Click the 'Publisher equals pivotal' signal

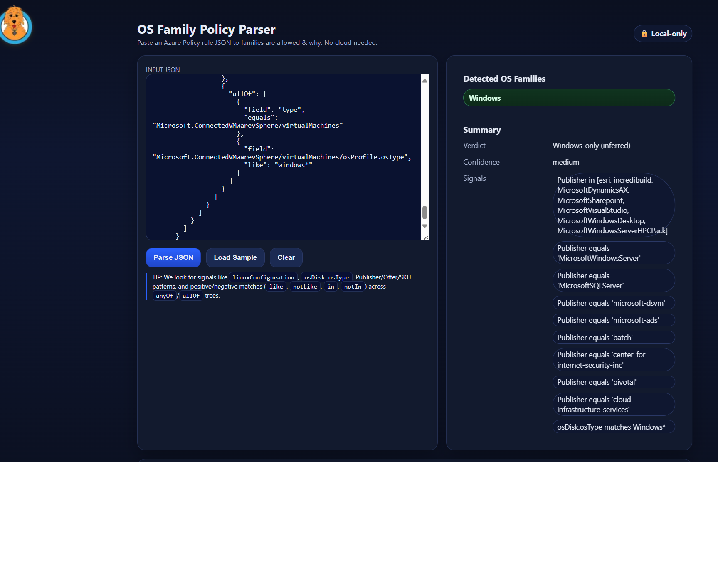(613, 382)
